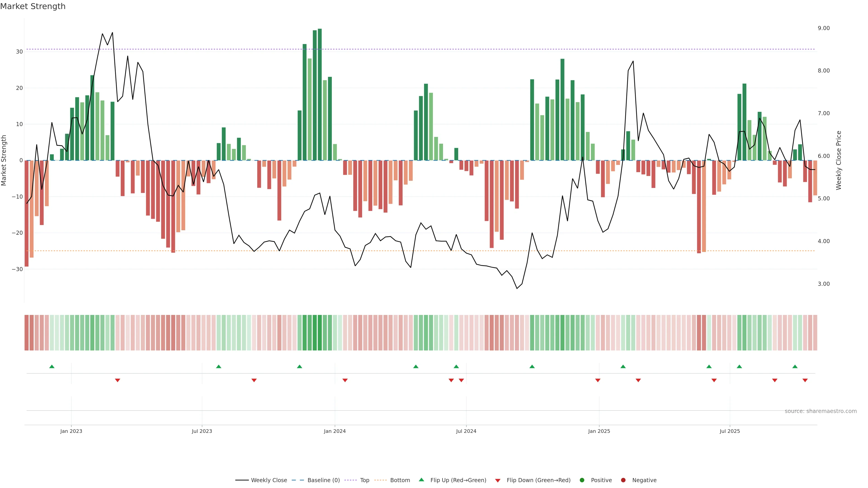
Task: Click the rightmost green flip-up triangle marker
Action: pos(795,366)
